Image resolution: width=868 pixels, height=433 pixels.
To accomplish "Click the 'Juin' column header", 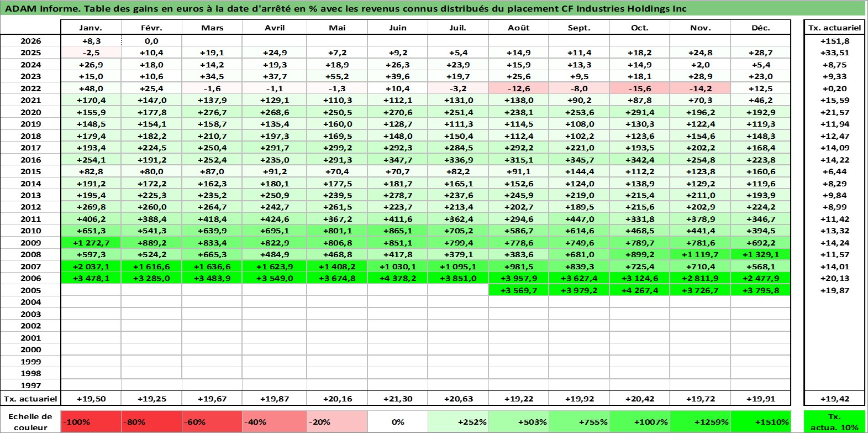I will click(x=398, y=28).
